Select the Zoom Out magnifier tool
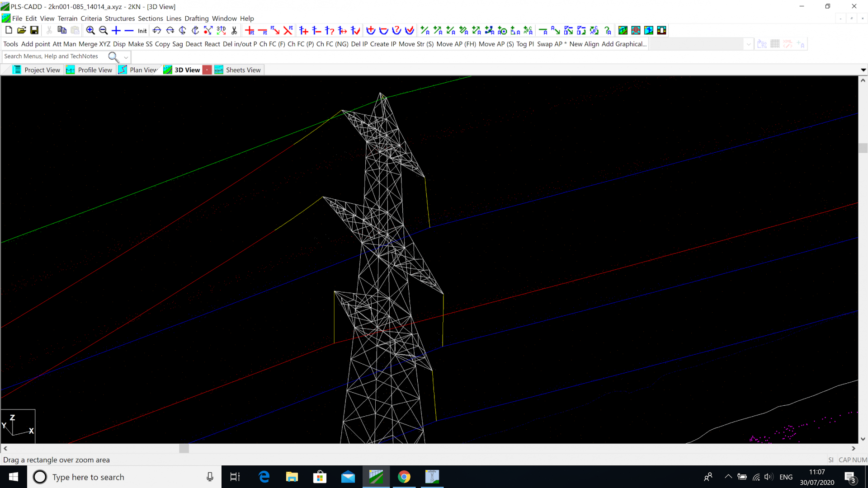 click(x=104, y=30)
